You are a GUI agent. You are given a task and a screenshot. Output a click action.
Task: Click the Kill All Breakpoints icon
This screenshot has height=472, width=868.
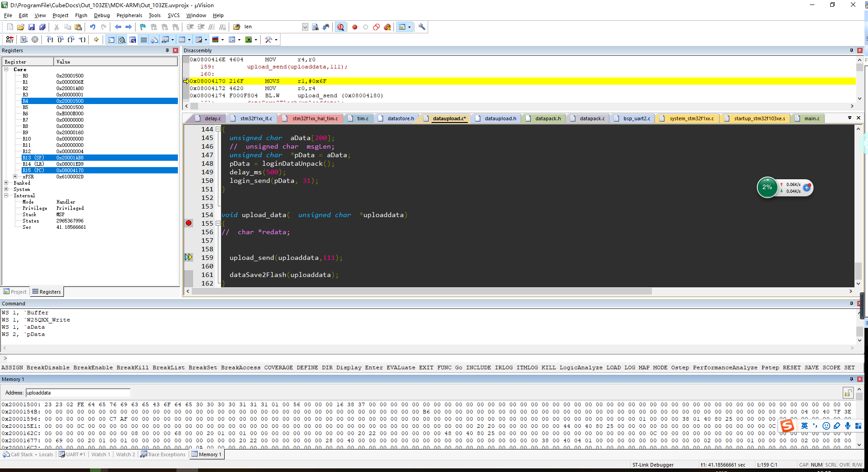pos(387,27)
